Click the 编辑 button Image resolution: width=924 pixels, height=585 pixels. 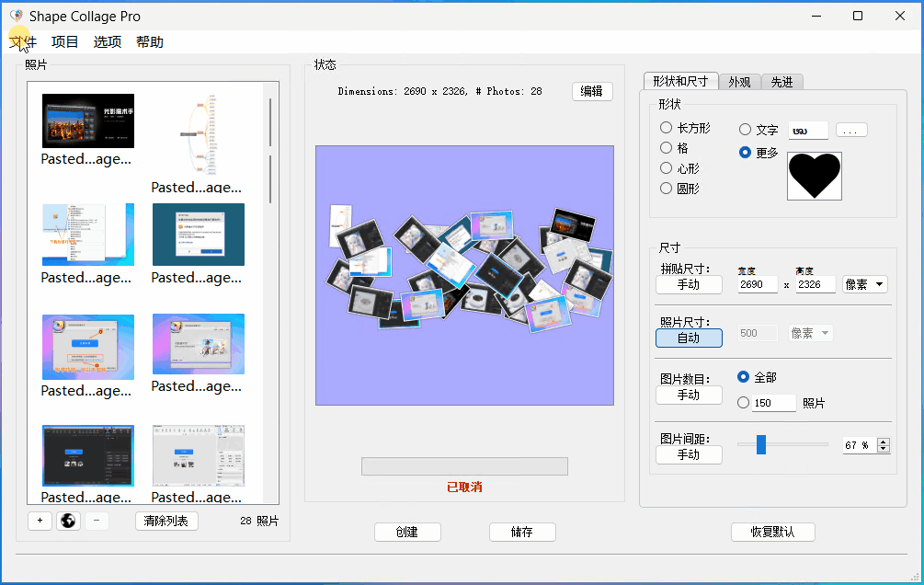click(592, 91)
